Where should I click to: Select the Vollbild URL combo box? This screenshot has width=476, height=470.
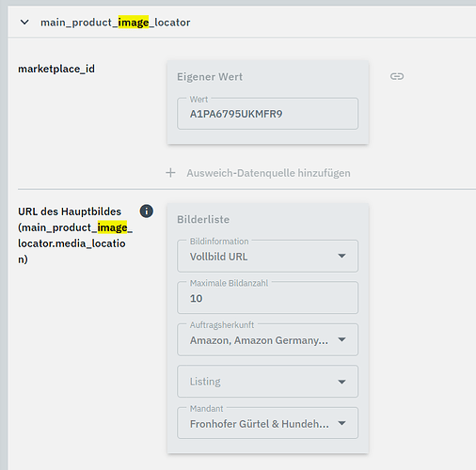(267, 256)
